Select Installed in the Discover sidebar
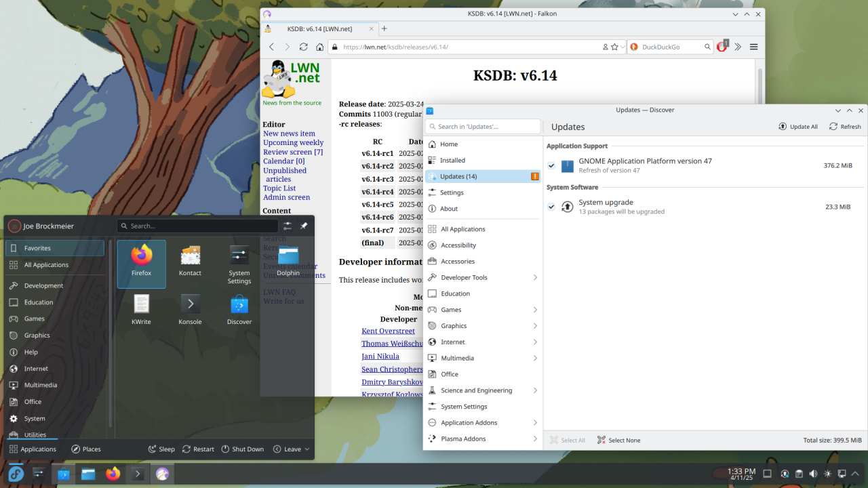 point(452,160)
